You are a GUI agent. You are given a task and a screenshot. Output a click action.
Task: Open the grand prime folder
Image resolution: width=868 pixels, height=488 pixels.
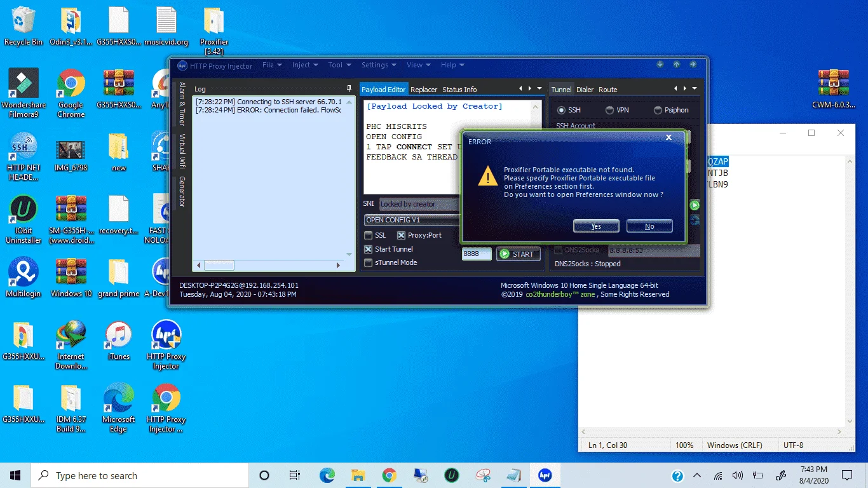pos(119,278)
